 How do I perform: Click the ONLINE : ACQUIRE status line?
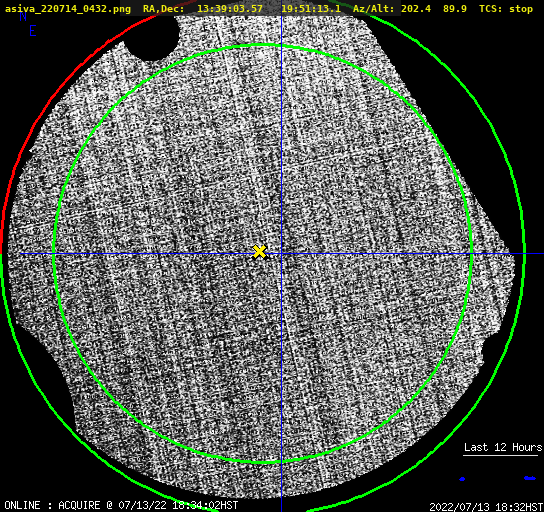coord(121,505)
